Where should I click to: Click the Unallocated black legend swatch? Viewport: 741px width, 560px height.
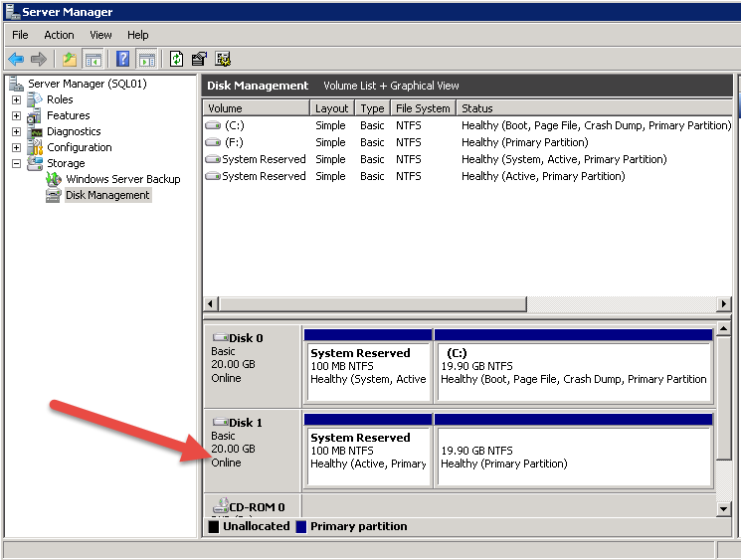pos(214,526)
